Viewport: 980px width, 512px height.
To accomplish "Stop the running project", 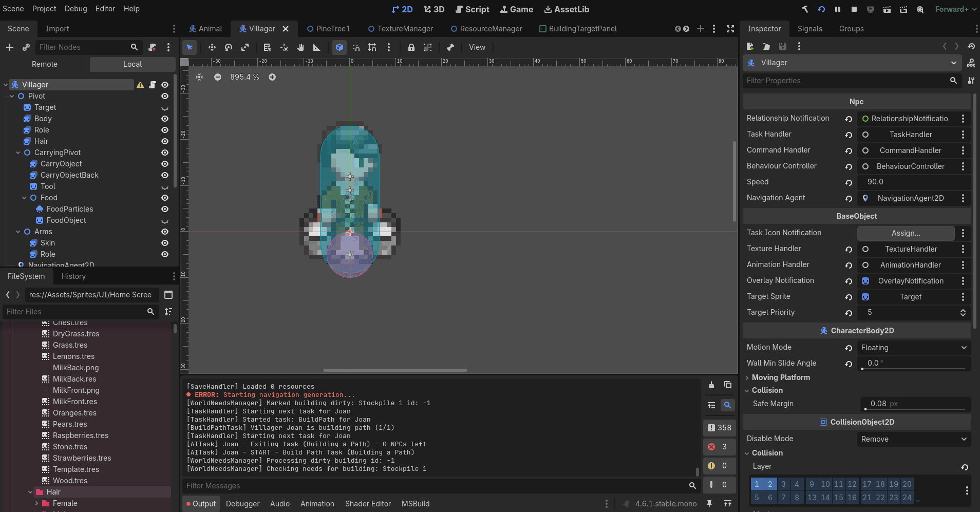I will coord(854,9).
